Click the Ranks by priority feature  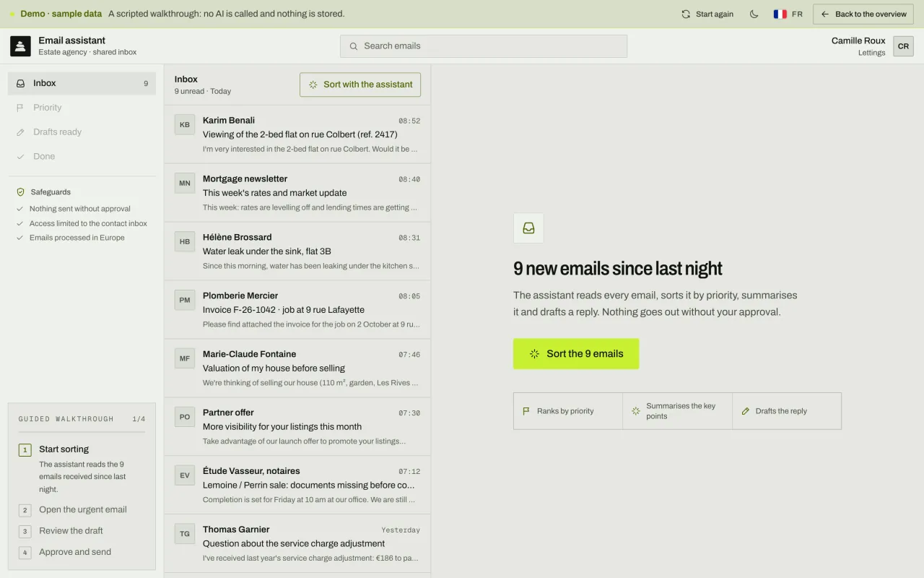coord(568,411)
